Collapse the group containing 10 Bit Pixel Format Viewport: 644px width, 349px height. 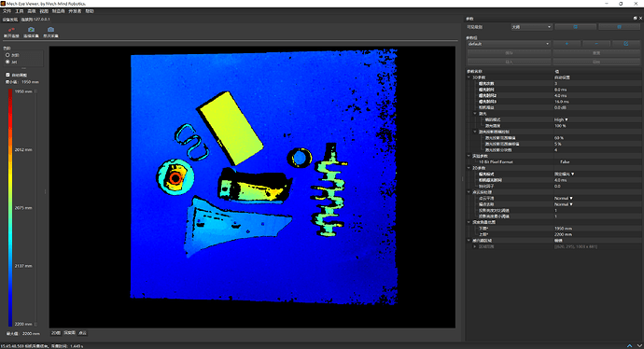(469, 156)
